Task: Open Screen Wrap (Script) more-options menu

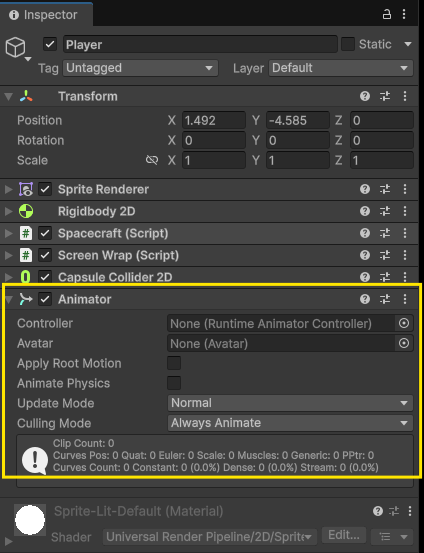Action: [x=405, y=255]
